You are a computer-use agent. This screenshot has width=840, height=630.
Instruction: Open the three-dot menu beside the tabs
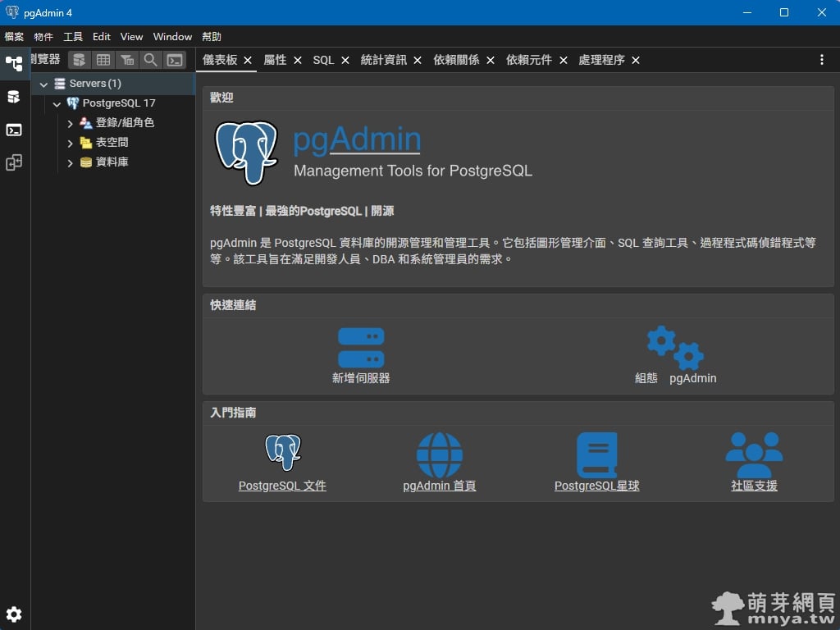(x=822, y=60)
